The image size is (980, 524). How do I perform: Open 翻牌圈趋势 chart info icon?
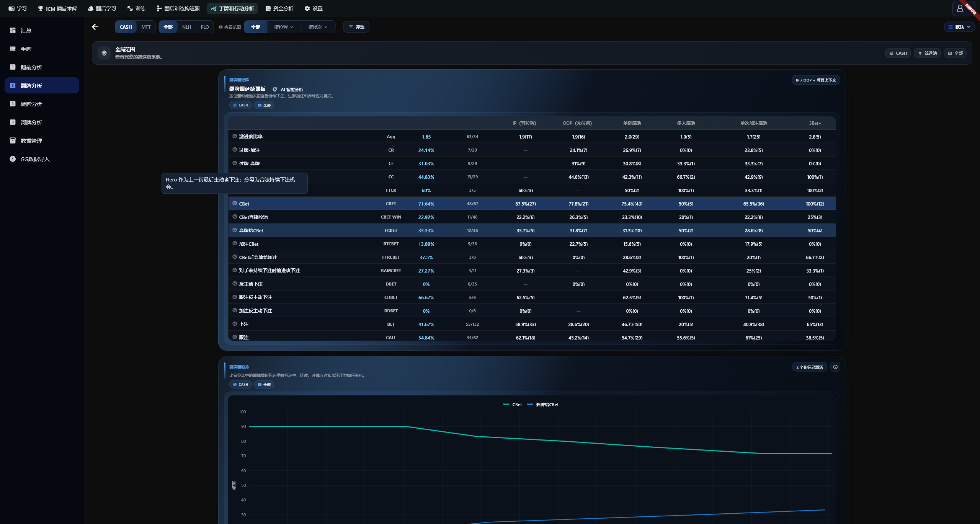(835, 367)
